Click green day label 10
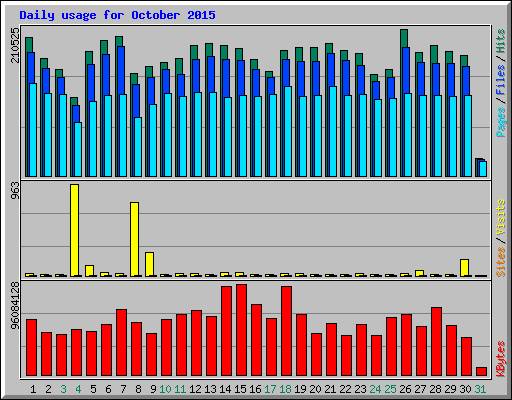The width and height of the screenshot is (512, 400). (x=165, y=389)
